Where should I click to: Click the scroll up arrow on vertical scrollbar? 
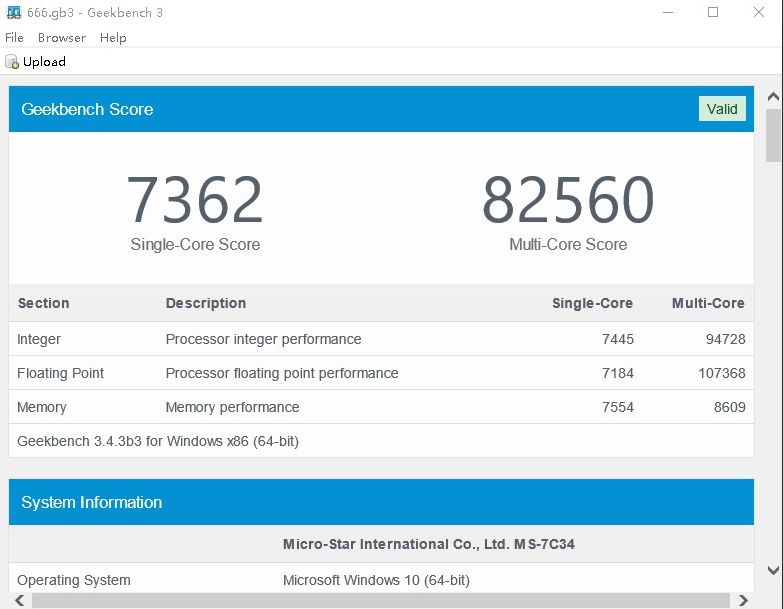(773, 97)
